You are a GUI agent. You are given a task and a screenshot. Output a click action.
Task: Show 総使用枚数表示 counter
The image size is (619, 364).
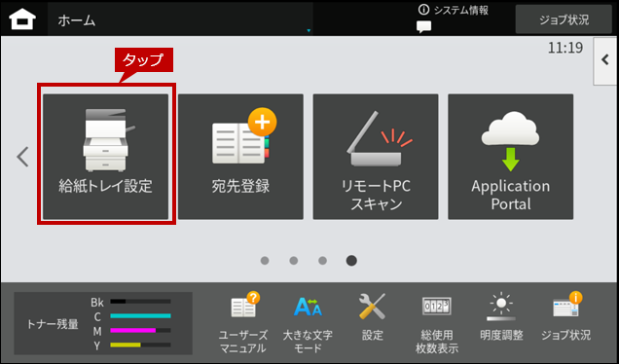(437, 322)
